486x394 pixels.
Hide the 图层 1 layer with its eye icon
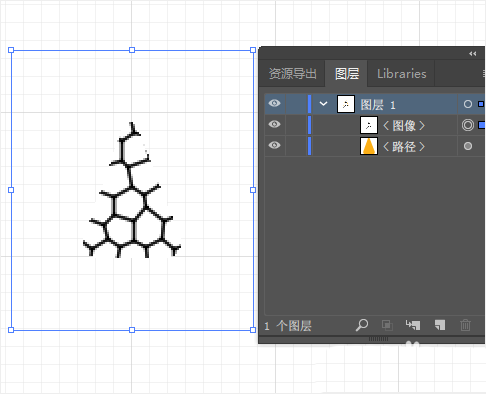(x=274, y=103)
